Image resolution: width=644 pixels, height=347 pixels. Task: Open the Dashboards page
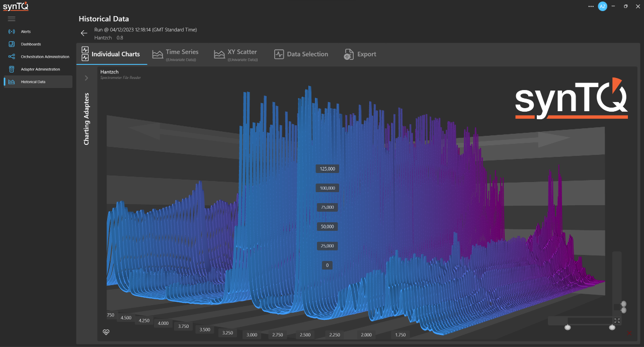click(x=30, y=44)
